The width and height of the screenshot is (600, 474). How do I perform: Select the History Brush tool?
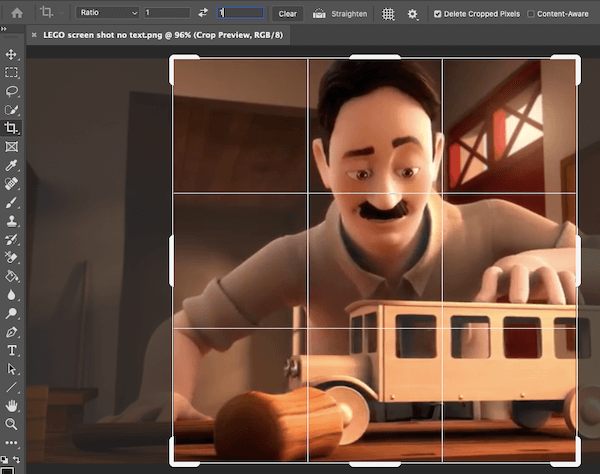click(x=11, y=239)
